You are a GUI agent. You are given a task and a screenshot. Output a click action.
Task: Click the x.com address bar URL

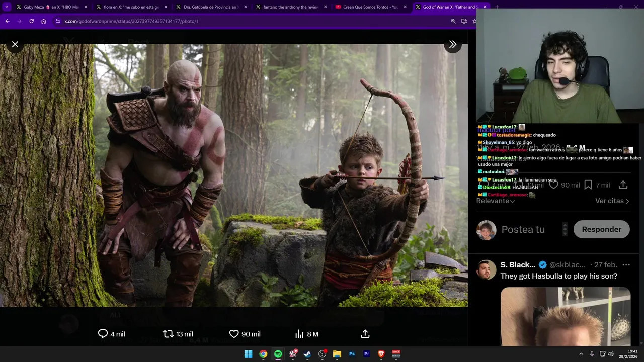tap(132, 21)
